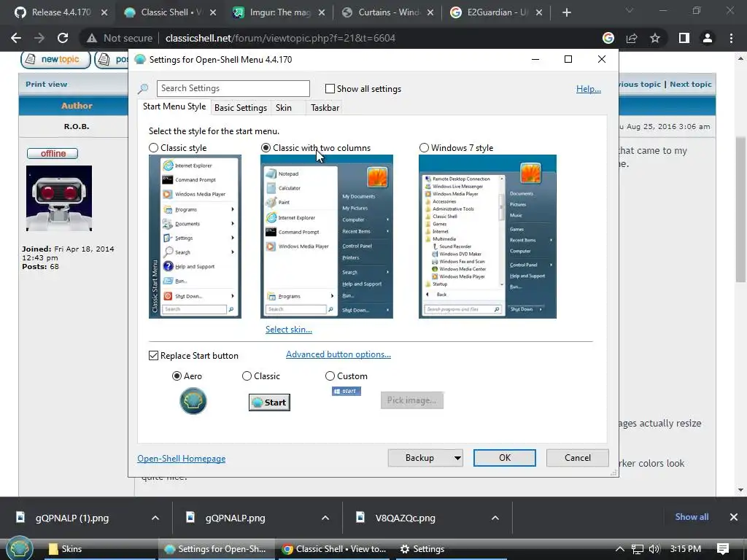Click the Not secure warning icon
The height and width of the screenshot is (560, 747).
91,38
